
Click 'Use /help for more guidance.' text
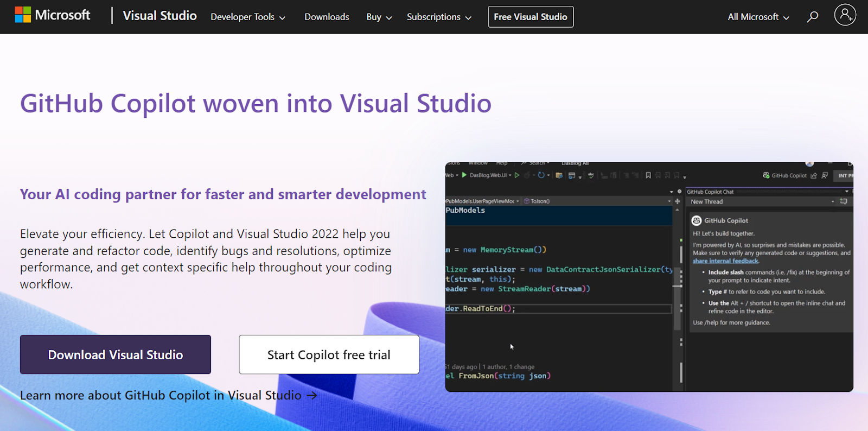731,322
